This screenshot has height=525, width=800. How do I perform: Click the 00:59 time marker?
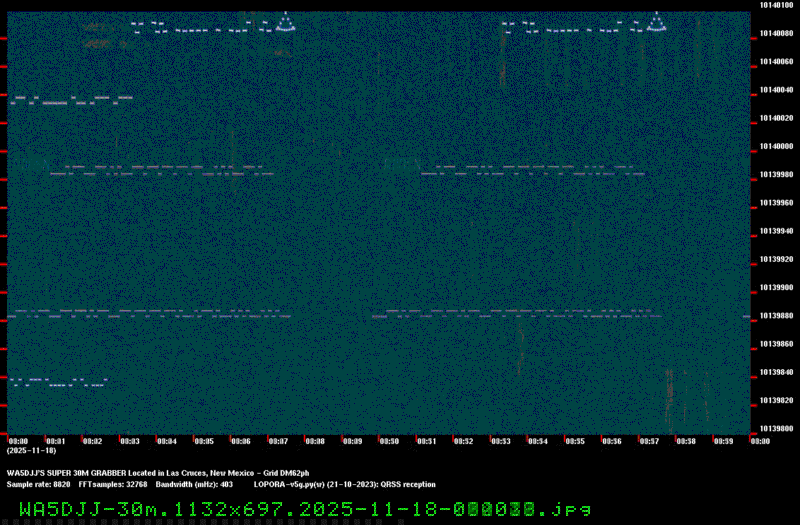723,441
